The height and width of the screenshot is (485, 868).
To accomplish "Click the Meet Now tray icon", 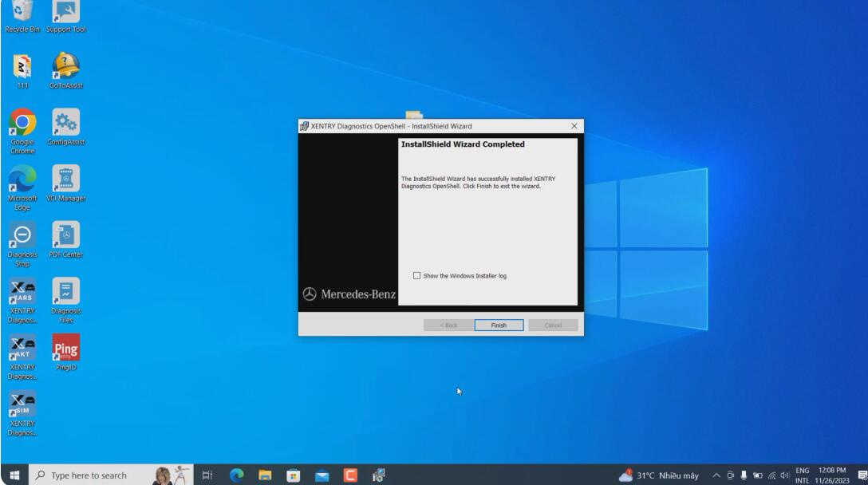I will point(730,475).
